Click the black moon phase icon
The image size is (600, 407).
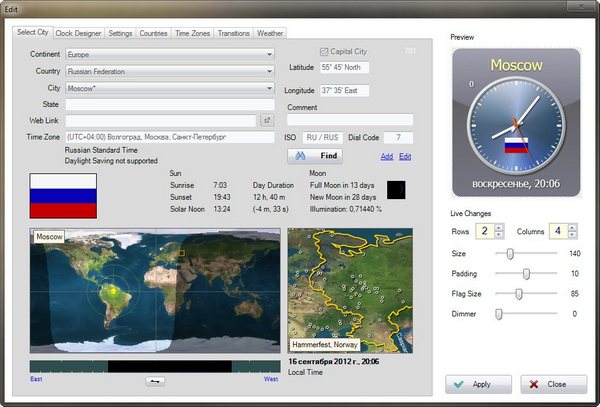396,190
